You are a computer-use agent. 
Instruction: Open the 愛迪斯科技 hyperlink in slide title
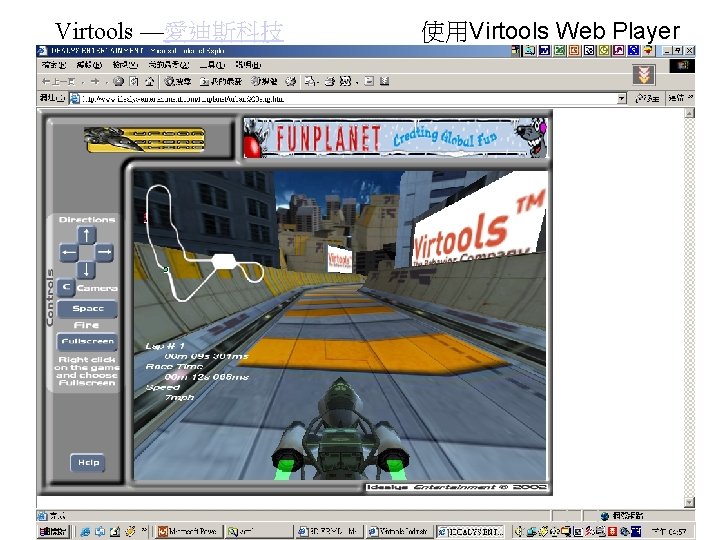pos(223,31)
